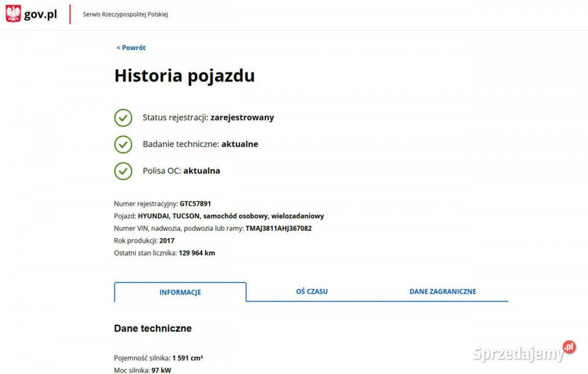Screen dimensions: 588x374
Task: Click the VIN number TMAJ3811AHJ367082
Action: click(x=278, y=228)
